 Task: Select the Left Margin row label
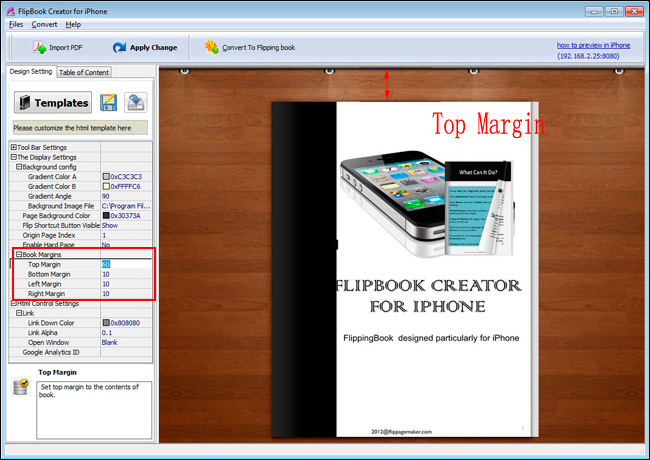(x=44, y=284)
